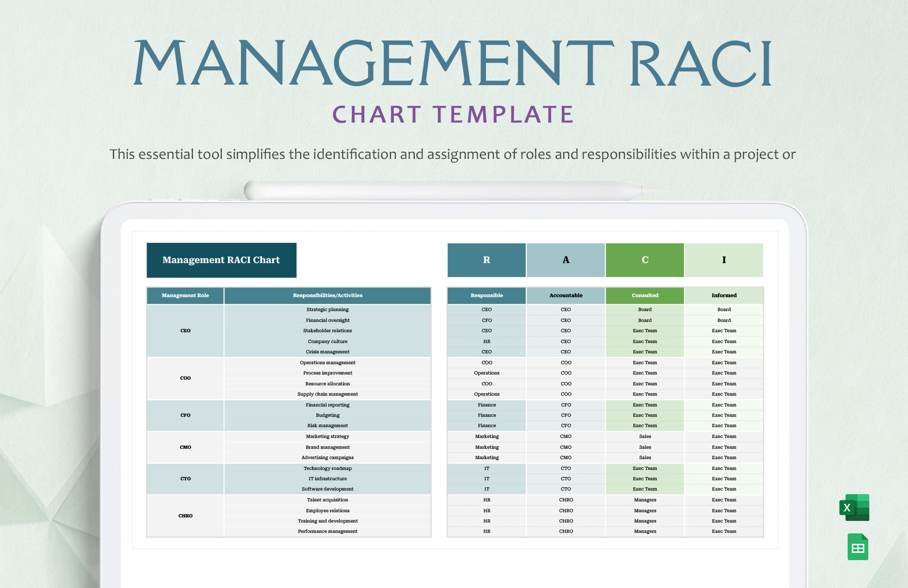The height and width of the screenshot is (588, 908).
Task: Select the I legend header cell
Action: coord(724,260)
